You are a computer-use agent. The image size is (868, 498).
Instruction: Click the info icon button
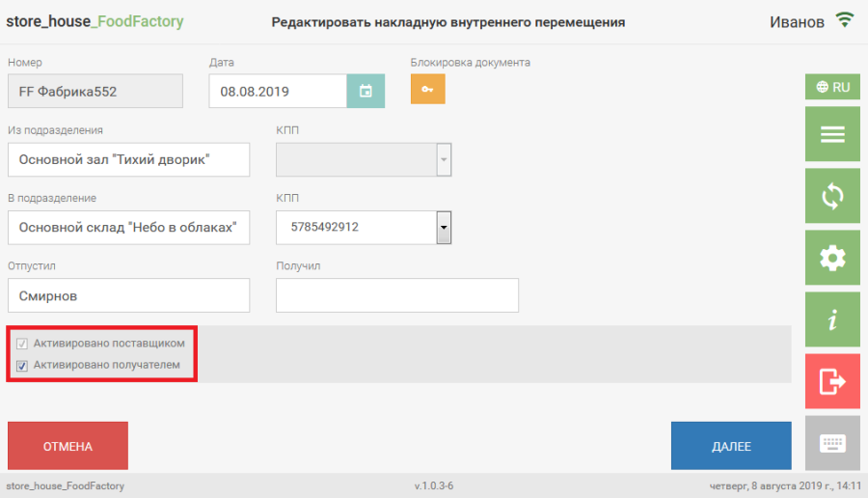click(831, 319)
